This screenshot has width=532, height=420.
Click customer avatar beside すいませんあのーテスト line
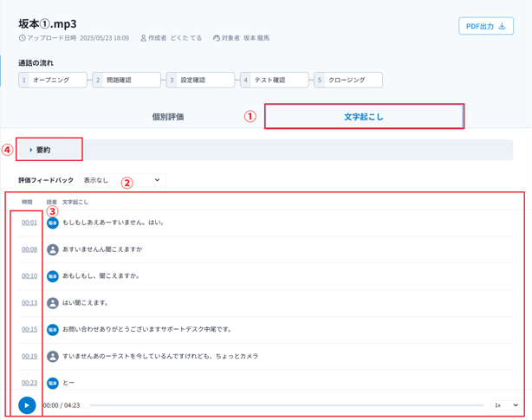click(x=53, y=356)
